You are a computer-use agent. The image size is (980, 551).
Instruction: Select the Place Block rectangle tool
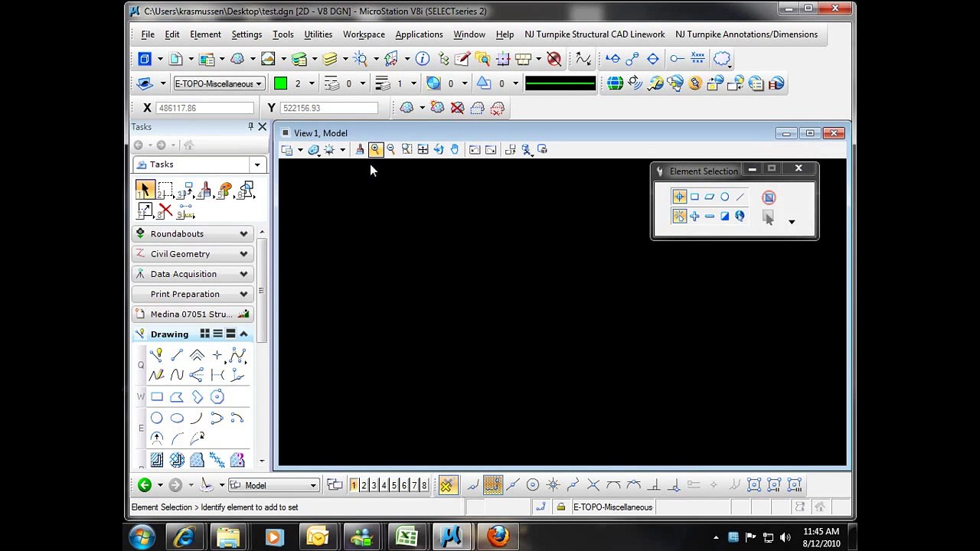coord(157,396)
